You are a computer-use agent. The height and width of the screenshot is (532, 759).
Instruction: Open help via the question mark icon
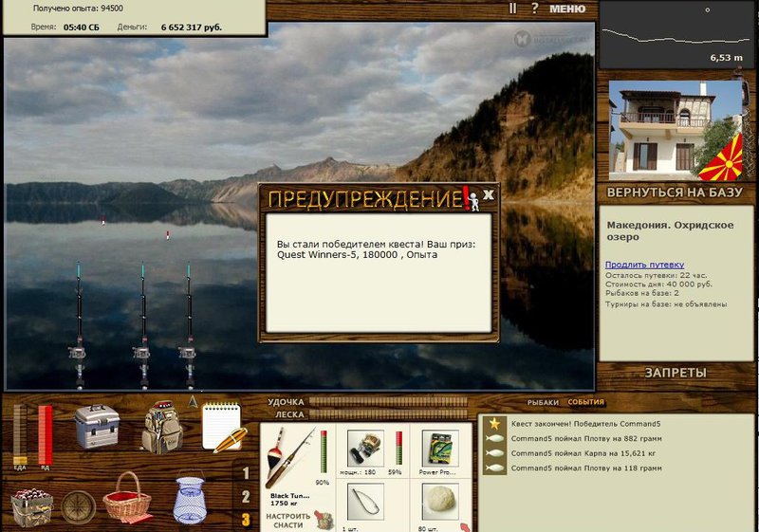(535, 9)
